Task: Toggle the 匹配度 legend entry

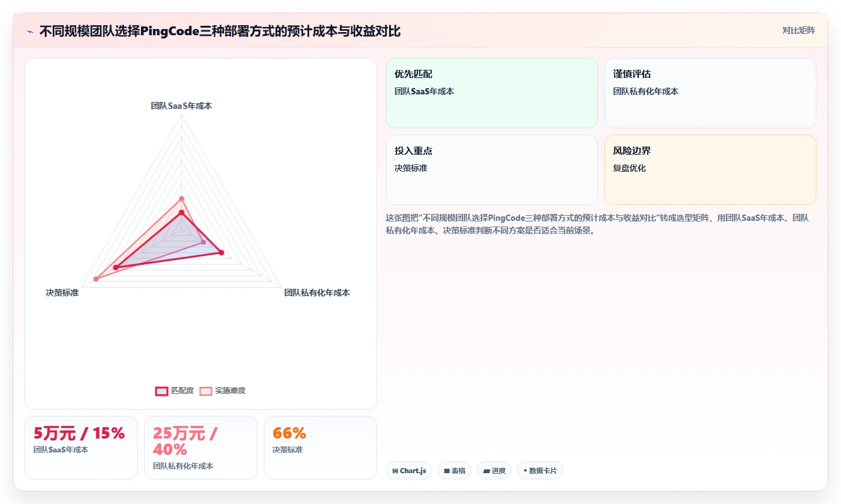Action: point(174,391)
